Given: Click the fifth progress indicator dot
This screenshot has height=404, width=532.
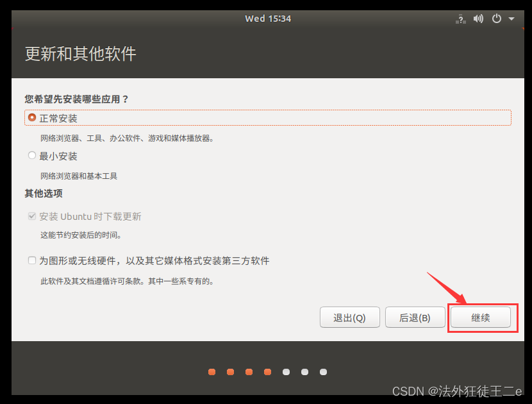Looking at the screenshot, I should (x=286, y=371).
